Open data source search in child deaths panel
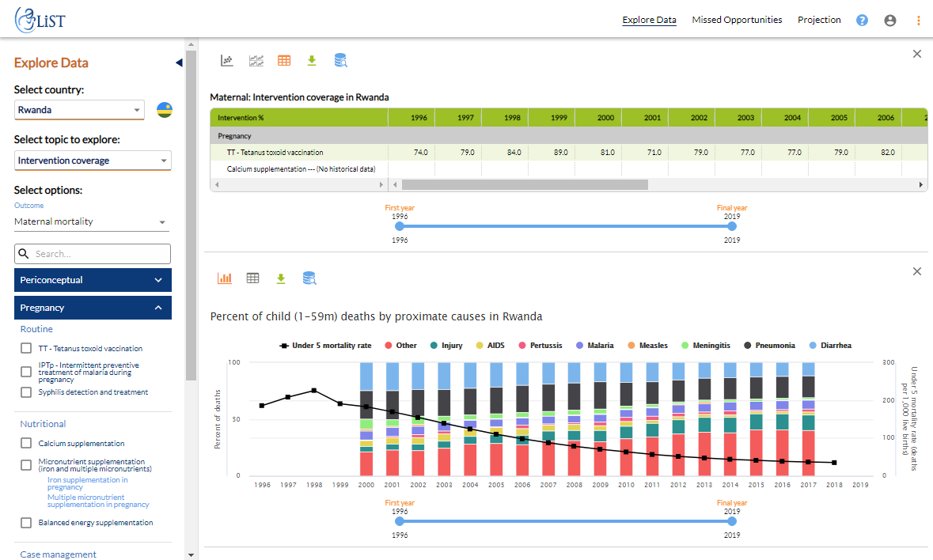The width and height of the screenshot is (933, 560). 309,278
